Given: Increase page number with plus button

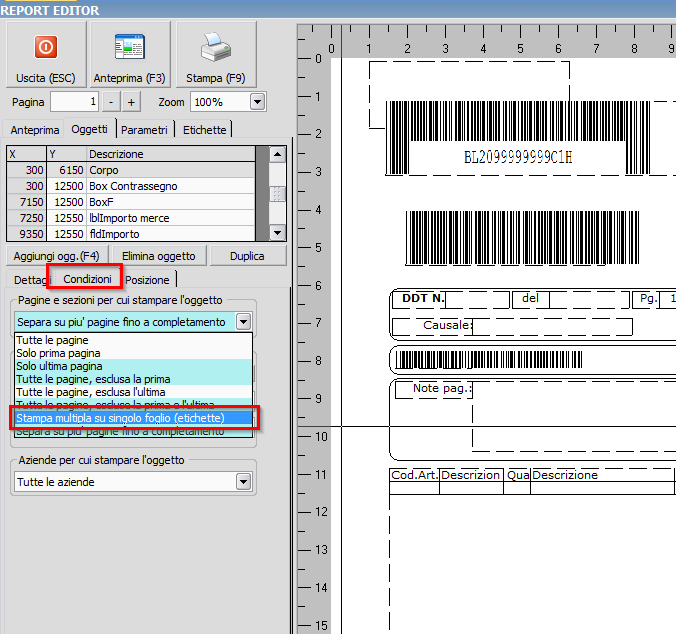Looking at the screenshot, I should [131, 102].
